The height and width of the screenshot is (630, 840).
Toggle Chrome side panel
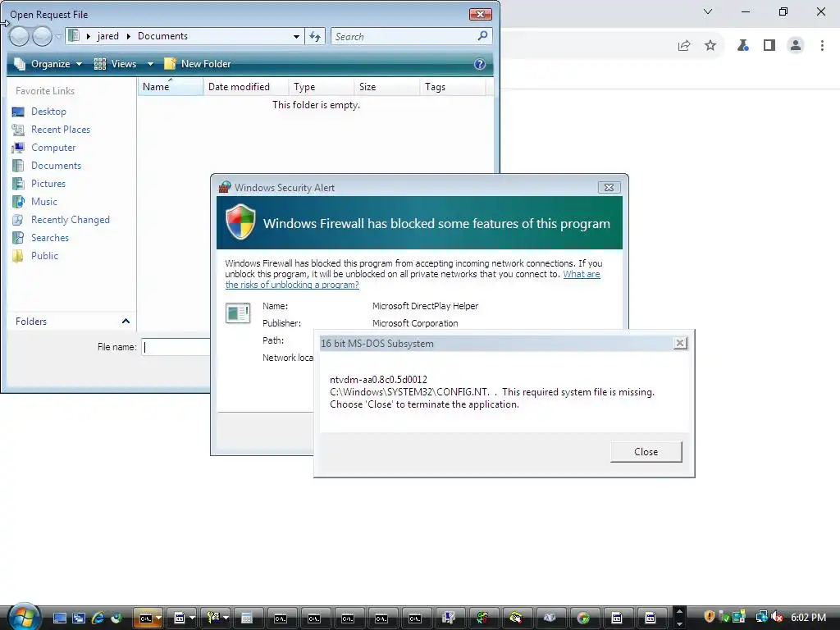click(769, 46)
